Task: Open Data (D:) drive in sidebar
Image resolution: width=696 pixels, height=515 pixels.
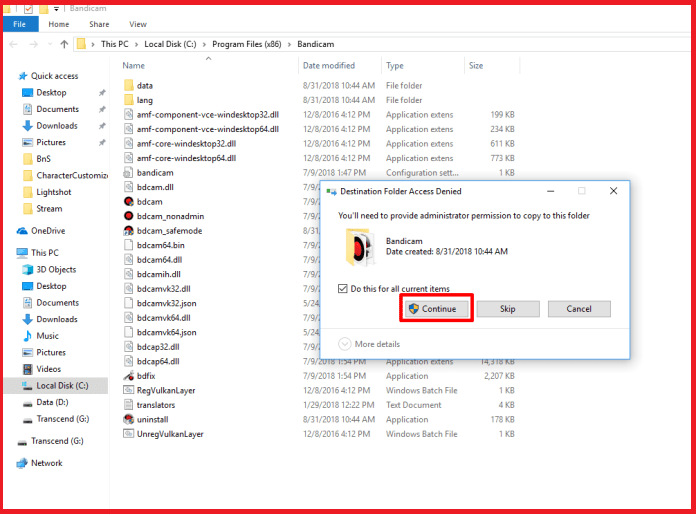Action: [52, 402]
